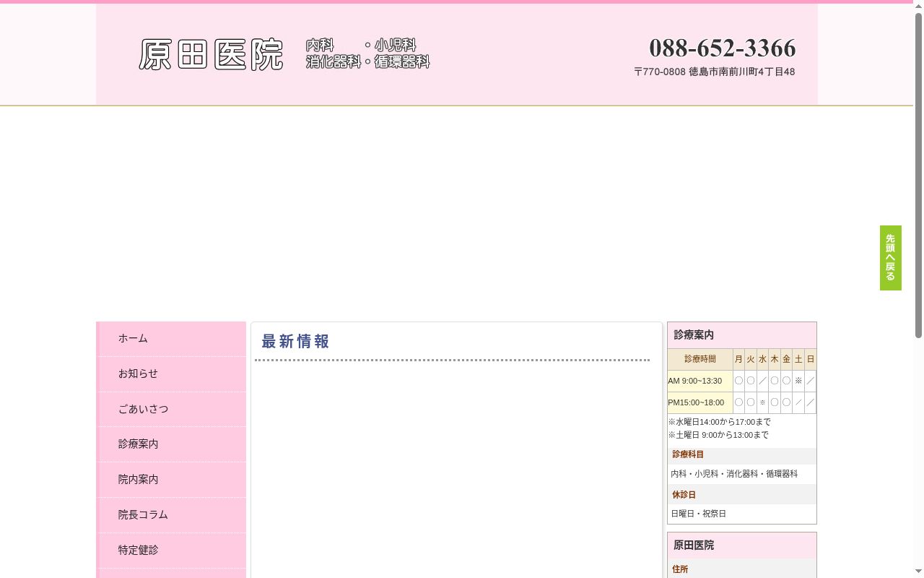This screenshot has height=578, width=924.
Task: Click the 水 column header in schedule
Action: [762, 359]
